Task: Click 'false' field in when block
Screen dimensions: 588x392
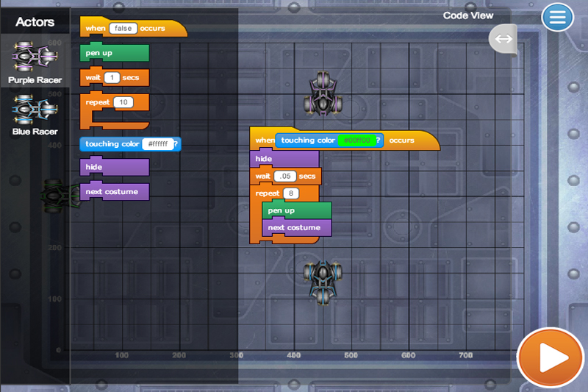Action: tap(123, 29)
